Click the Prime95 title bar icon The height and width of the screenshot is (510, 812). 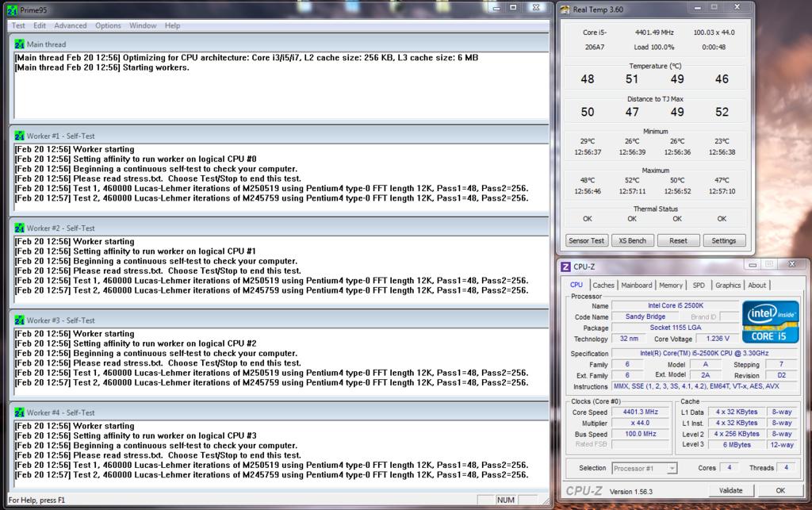[x=12, y=10]
